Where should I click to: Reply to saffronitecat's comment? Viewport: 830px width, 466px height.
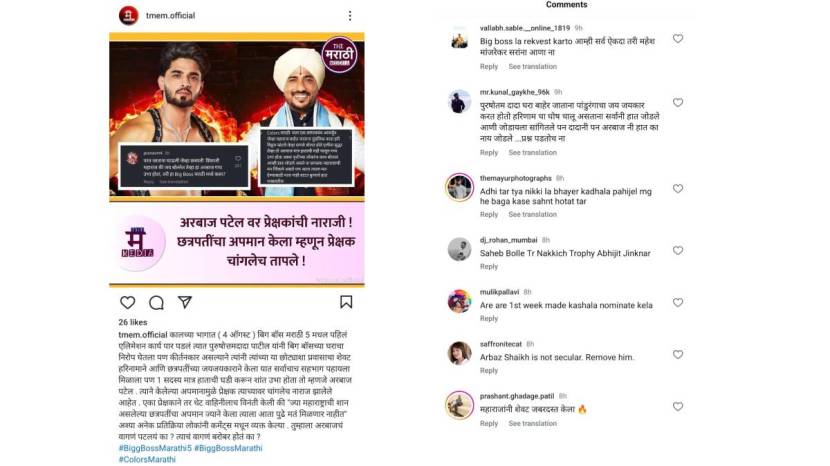489,371
